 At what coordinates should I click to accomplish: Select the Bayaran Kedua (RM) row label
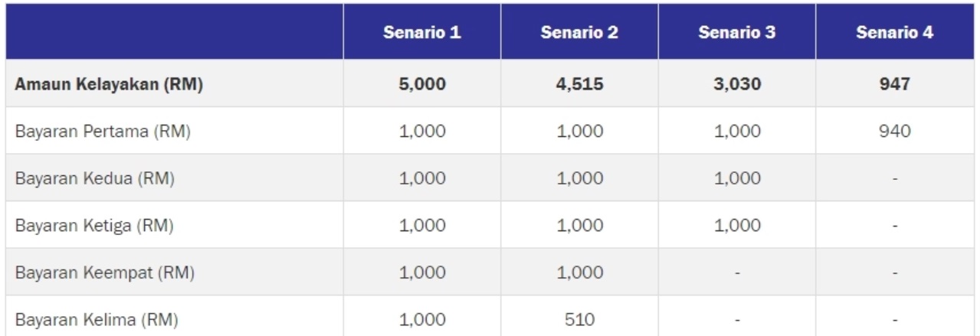tap(94, 179)
